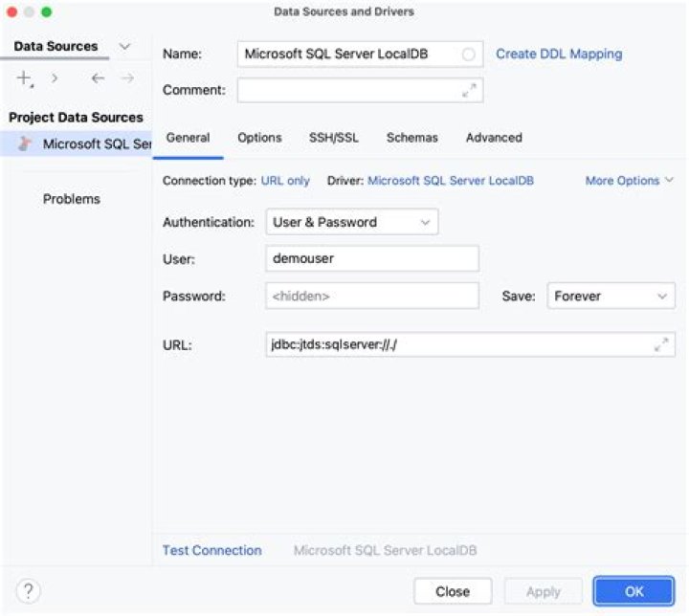Expand the Comment field with arrows icon

(469, 91)
